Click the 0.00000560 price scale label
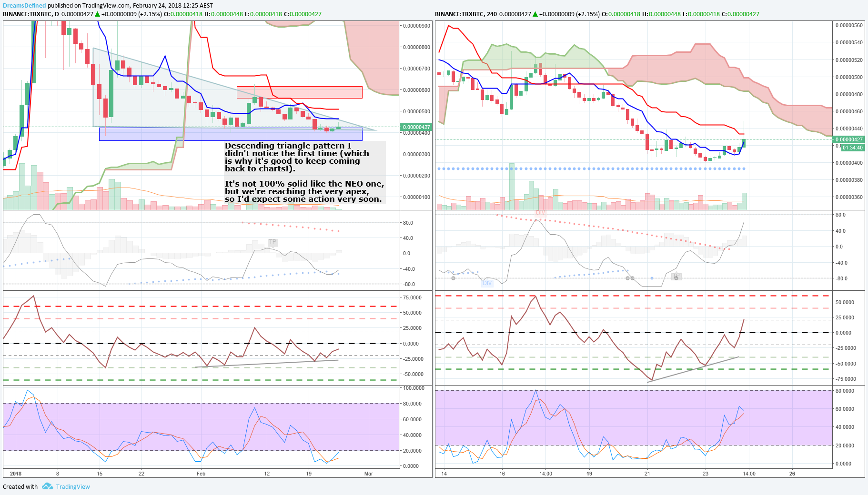The height and width of the screenshot is (495, 868). [849, 25]
